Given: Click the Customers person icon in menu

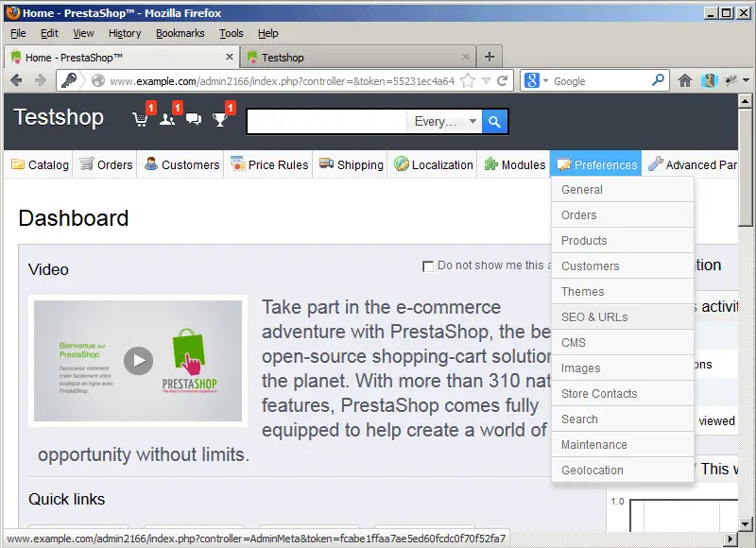Looking at the screenshot, I should [151, 163].
